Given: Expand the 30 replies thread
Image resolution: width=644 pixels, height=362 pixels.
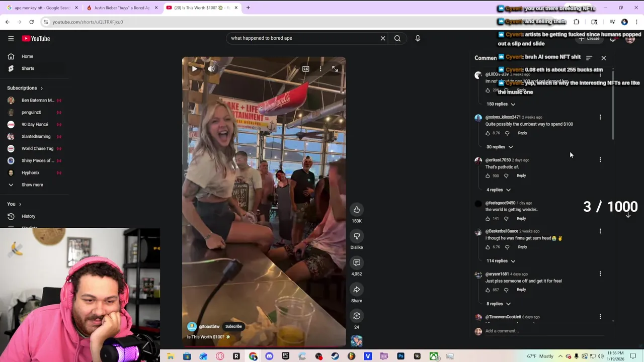Looking at the screenshot, I should [500, 147].
